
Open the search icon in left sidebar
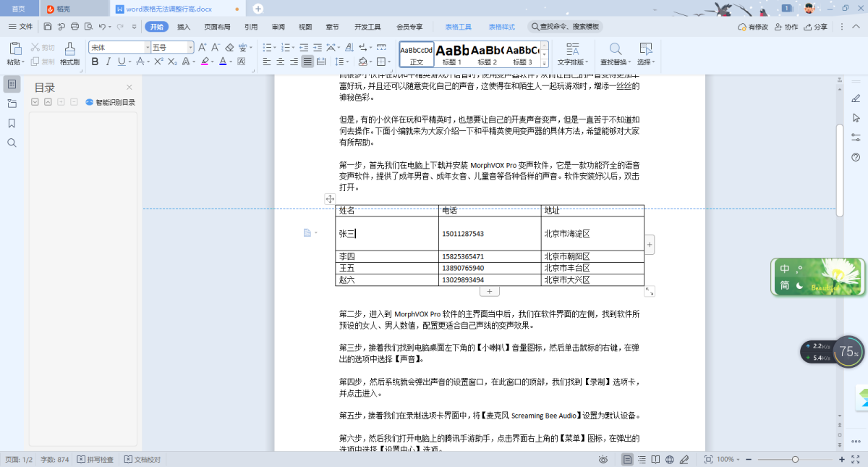12,143
